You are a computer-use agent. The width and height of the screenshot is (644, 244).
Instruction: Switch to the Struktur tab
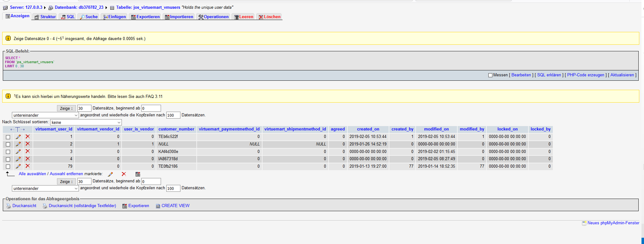(x=45, y=17)
